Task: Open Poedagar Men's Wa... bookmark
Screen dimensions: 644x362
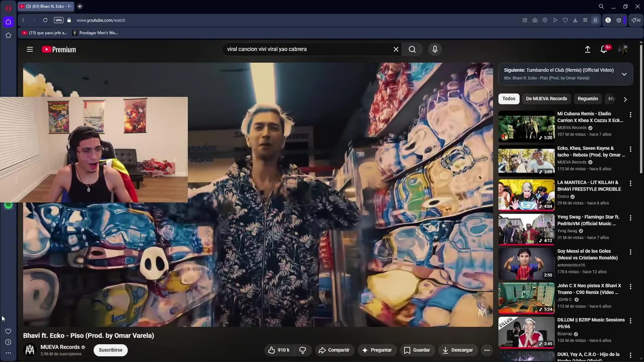Action: click(x=95, y=33)
